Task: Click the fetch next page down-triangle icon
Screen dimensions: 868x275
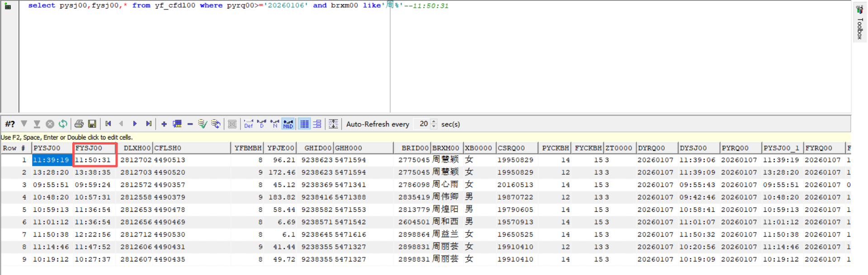Action: [24, 124]
